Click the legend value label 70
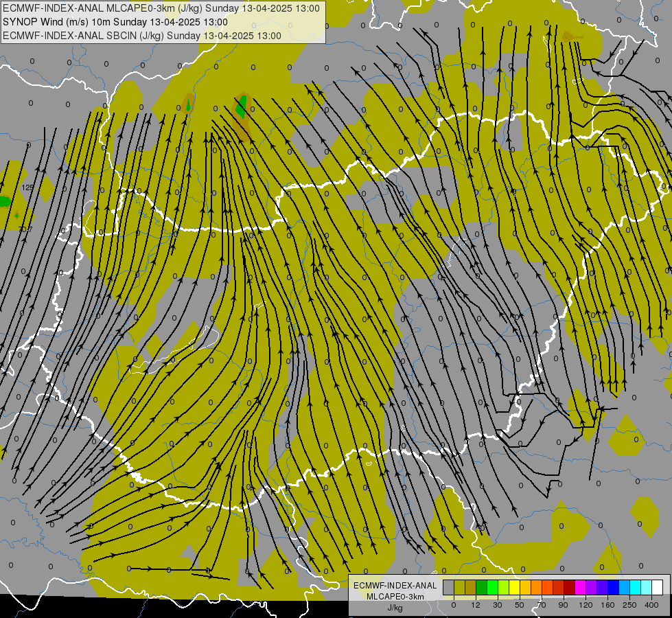 pyautogui.click(x=542, y=605)
